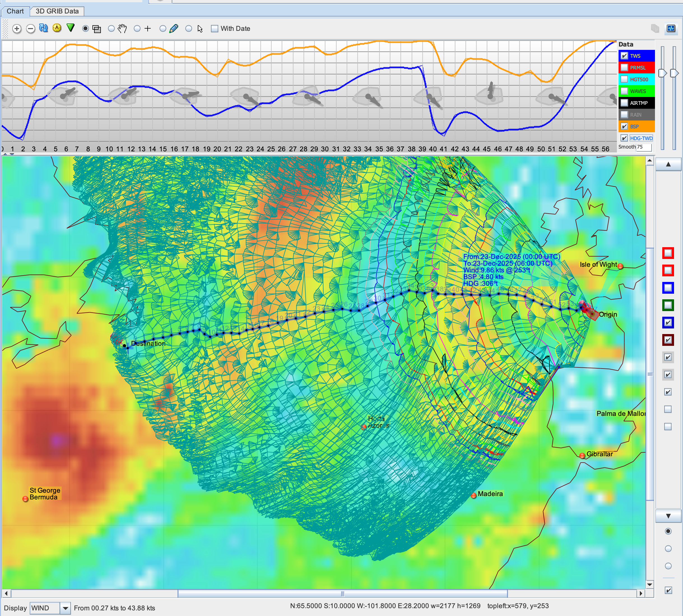Click the green down-triangle icon
The image size is (683, 616).
[x=70, y=28]
